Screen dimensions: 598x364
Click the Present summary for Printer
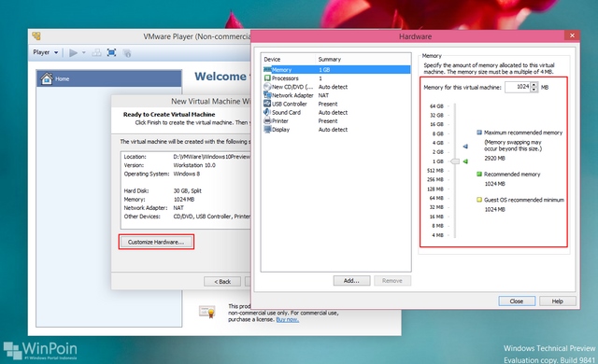click(328, 120)
